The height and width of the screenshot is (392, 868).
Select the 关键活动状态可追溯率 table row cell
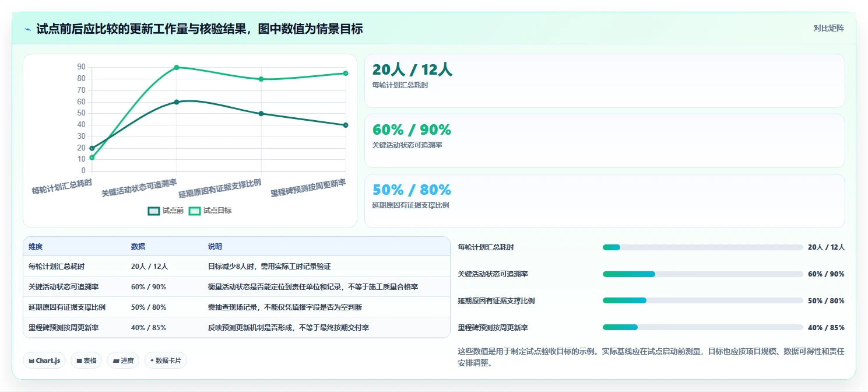64,287
